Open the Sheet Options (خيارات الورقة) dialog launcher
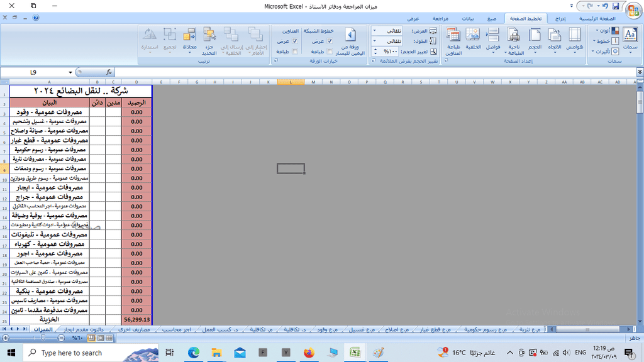The height and width of the screenshot is (362, 644). 276,61
